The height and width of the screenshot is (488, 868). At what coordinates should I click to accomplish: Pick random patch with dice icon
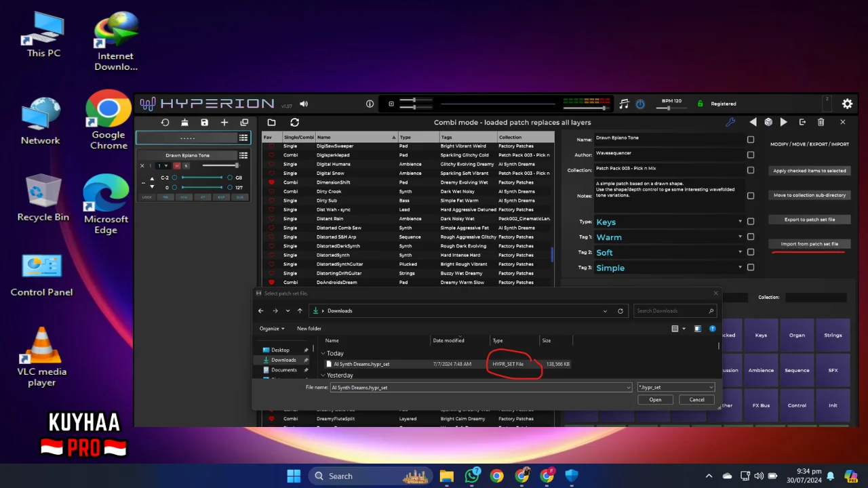[x=768, y=122]
